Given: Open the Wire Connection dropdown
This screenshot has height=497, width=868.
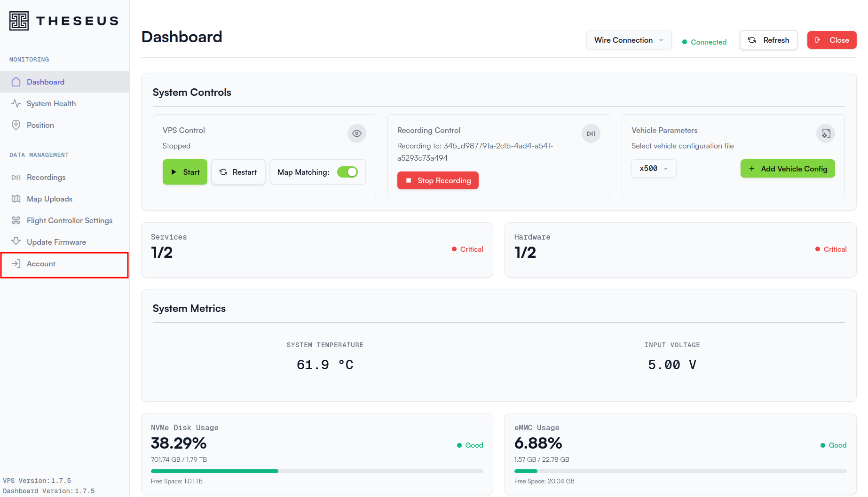Looking at the screenshot, I should click(628, 40).
